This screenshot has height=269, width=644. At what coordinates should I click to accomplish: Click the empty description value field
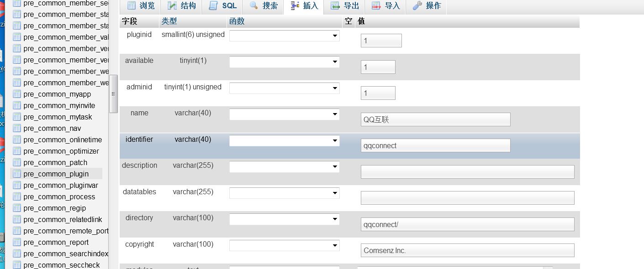tap(467, 172)
